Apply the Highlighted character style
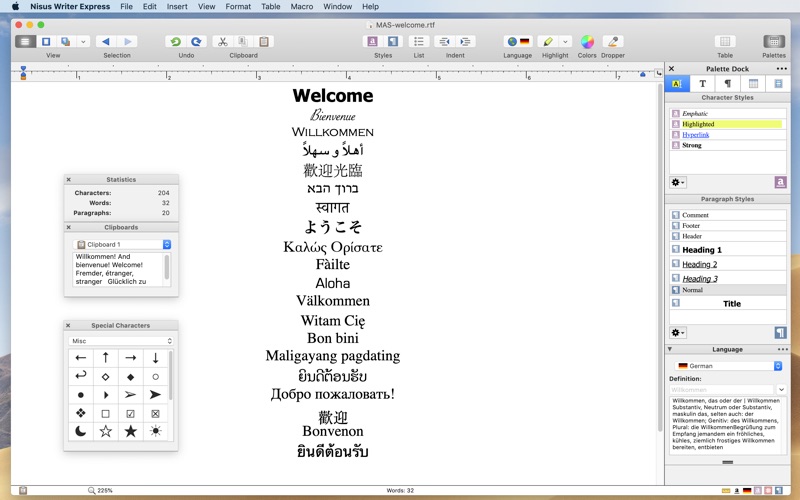The width and height of the screenshot is (800, 500). coord(728,124)
